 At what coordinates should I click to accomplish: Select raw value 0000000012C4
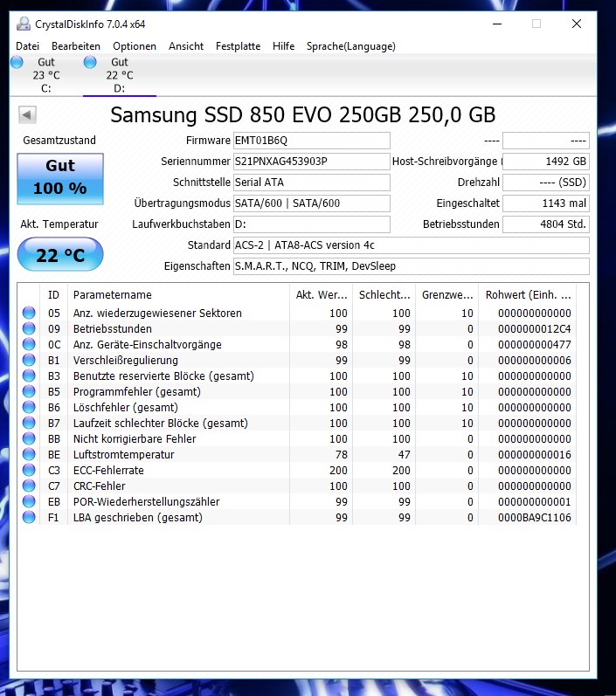534,329
